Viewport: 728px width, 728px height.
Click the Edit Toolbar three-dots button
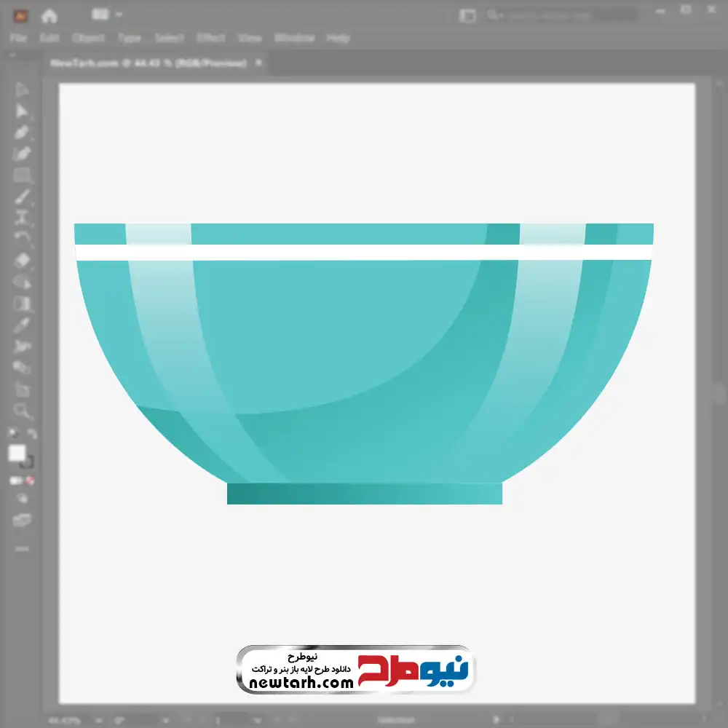(22, 548)
